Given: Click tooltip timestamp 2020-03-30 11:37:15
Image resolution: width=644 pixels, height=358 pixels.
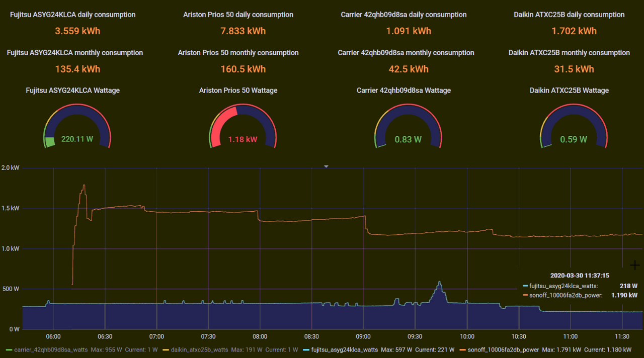Looking at the screenshot, I should (x=580, y=276).
